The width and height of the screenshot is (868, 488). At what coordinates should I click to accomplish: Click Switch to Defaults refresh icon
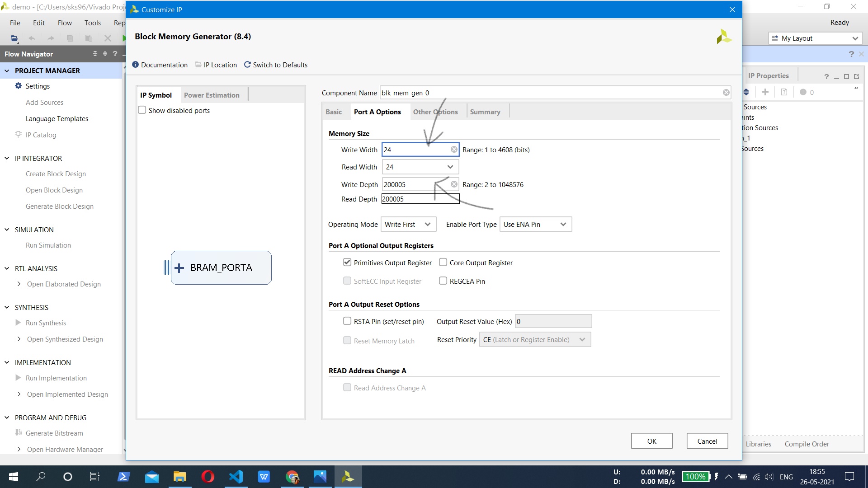pos(247,65)
